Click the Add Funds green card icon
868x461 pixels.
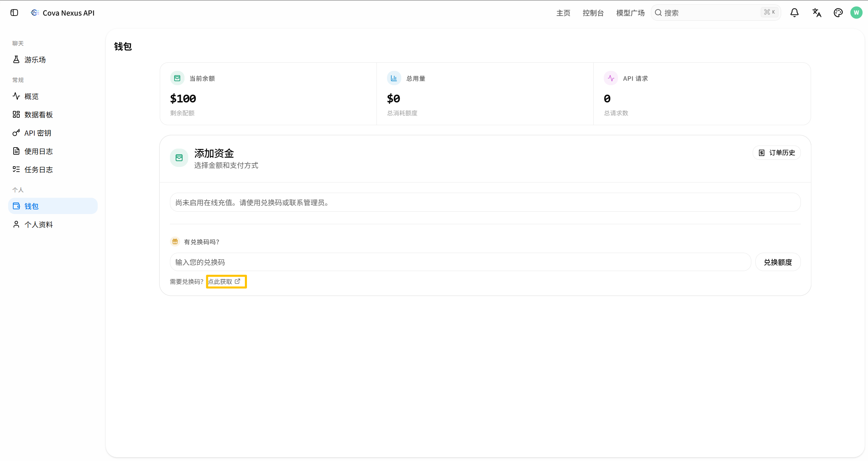click(x=179, y=158)
